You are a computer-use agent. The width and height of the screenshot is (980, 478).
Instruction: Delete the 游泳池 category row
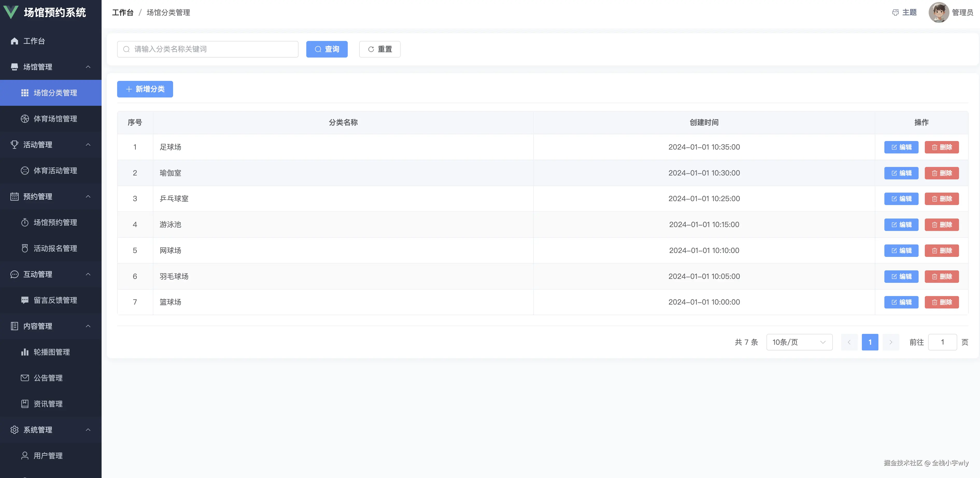(x=941, y=224)
